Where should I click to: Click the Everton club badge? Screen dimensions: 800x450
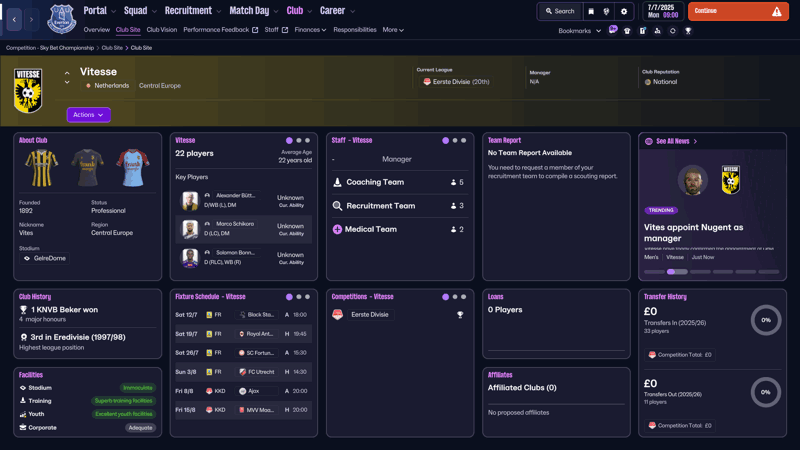coord(61,19)
